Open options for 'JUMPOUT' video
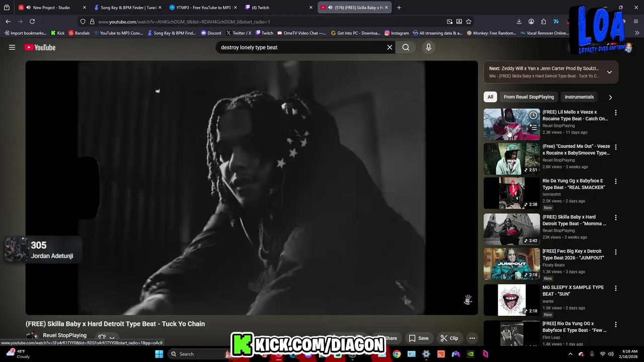This screenshot has width=644, height=362. 615,252
